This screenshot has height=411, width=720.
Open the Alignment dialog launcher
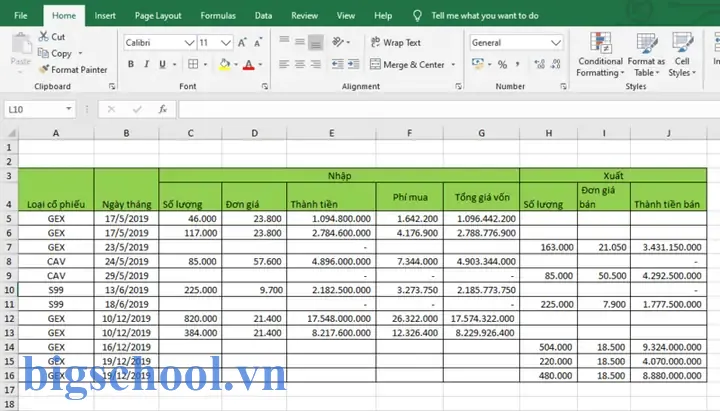click(458, 86)
